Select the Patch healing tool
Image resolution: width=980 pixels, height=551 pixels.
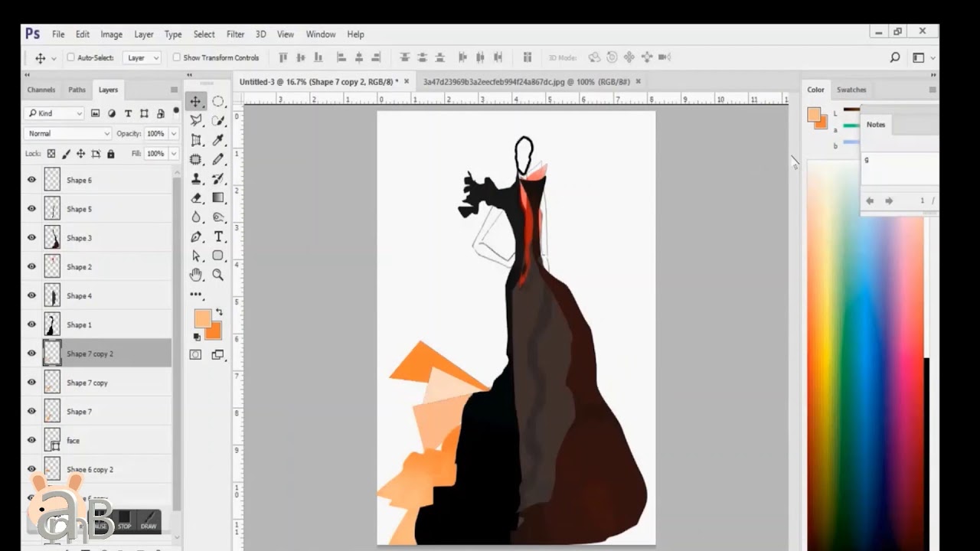tap(196, 159)
